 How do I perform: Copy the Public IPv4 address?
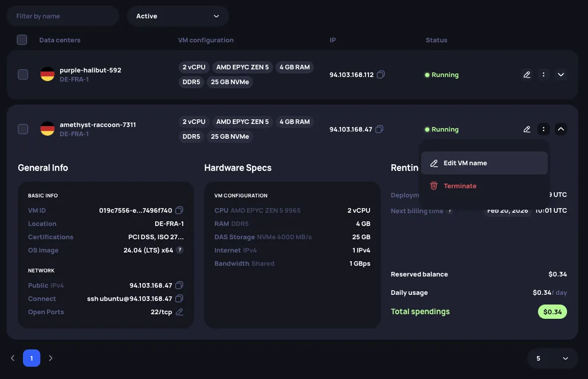(x=179, y=285)
